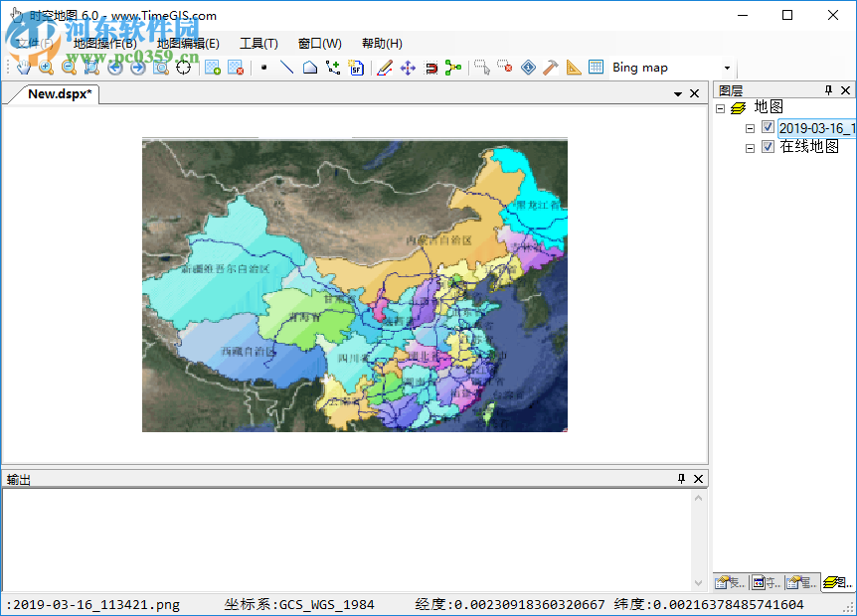857x616 pixels.
Task: Click the grid/table icon before Bing map
Action: [594, 67]
